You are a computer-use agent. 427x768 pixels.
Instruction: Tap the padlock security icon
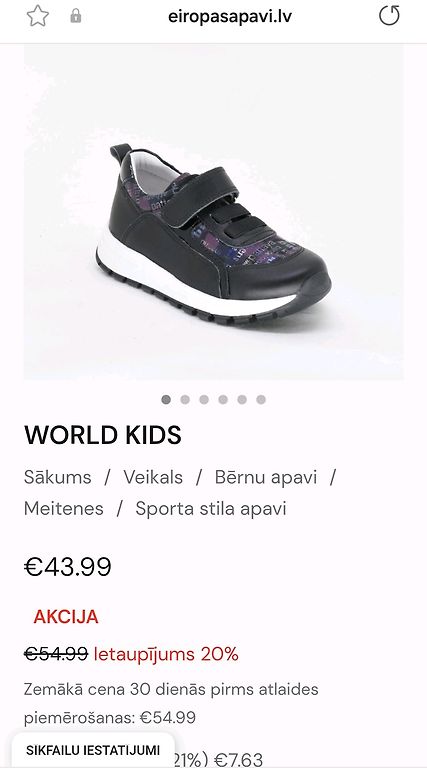(x=75, y=16)
